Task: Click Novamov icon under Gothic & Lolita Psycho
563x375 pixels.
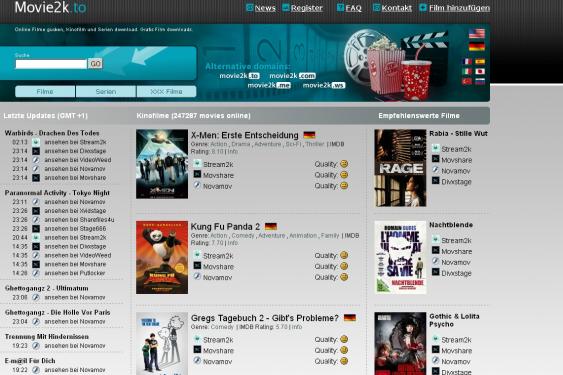Action: tap(436, 360)
